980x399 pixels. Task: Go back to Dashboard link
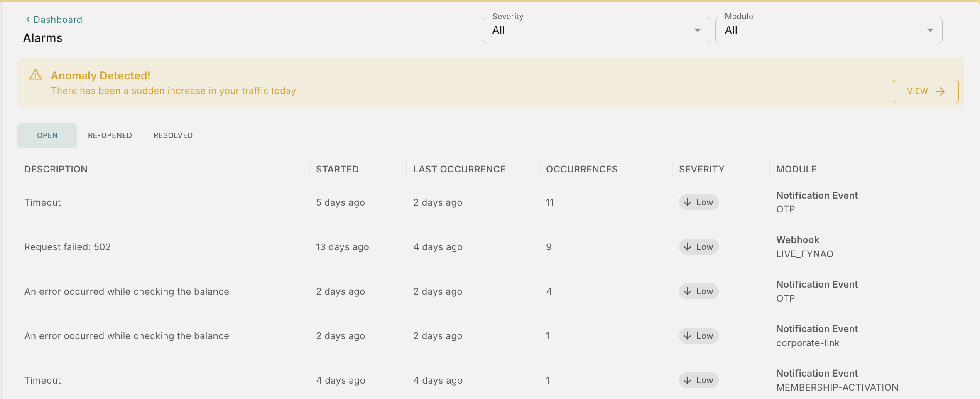58,20
